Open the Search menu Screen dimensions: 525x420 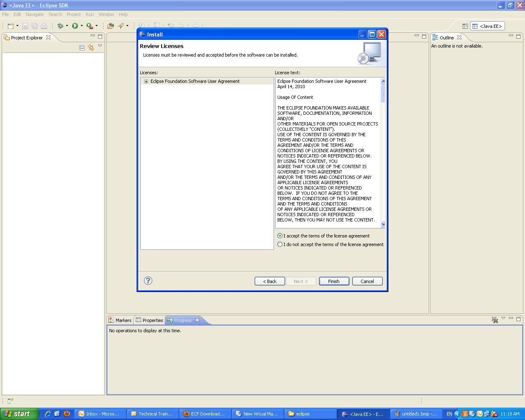(x=55, y=14)
